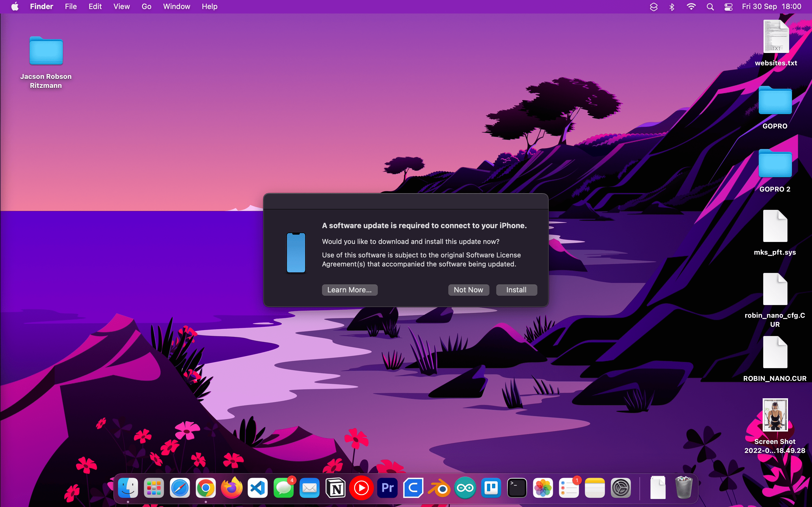Open the Apple menu
Viewport: 812px width, 507px height.
pyautogui.click(x=15, y=7)
